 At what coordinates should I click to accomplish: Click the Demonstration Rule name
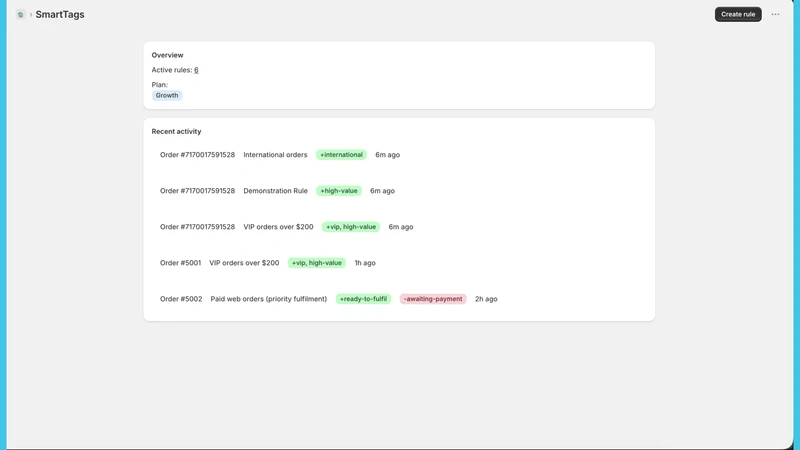[276, 191]
